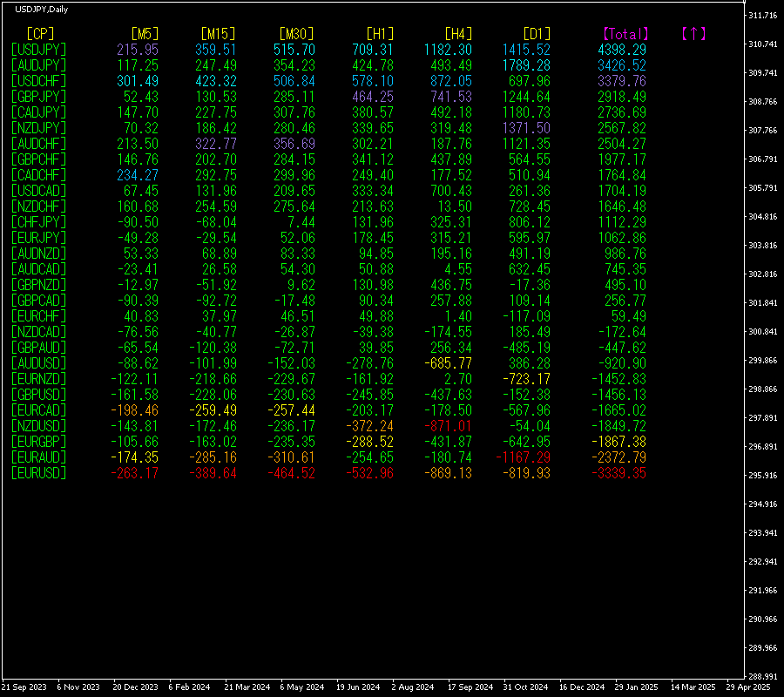
Task: Click time axis date 29 Apr 2025
Action: (x=748, y=687)
